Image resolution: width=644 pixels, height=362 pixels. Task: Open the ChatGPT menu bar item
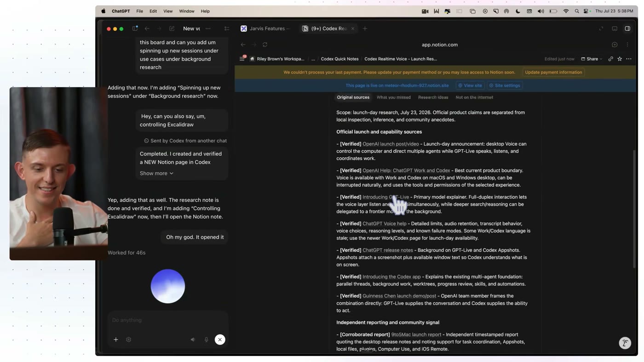(121, 11)
